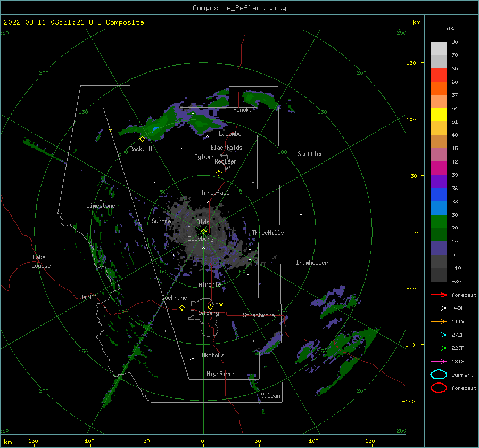Click the white 04DK arrow icon
The height and width of the screenshot is (448, 479).
[x=439, y=308]
